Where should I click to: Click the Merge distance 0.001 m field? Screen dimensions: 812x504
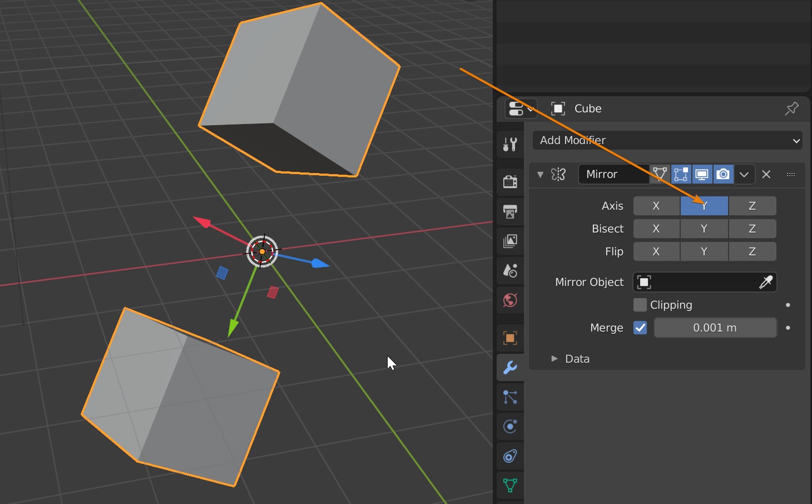715,328
